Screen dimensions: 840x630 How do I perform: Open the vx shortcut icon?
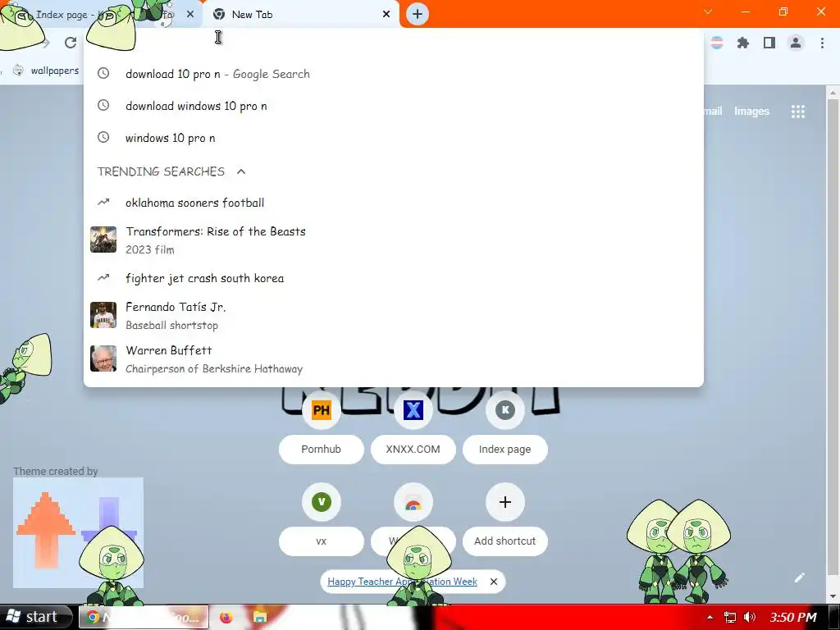tap(322, 502)
